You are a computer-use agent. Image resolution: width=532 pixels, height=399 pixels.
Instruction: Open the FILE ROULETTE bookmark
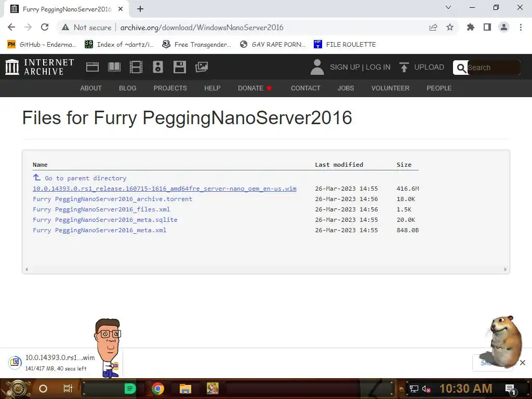point(345,45)
